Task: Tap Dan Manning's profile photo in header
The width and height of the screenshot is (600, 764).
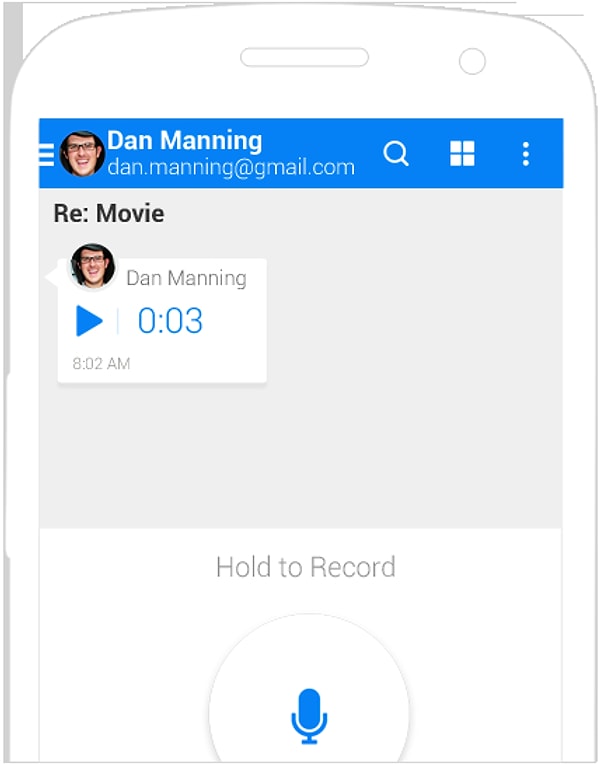Action: pos(82,153)
